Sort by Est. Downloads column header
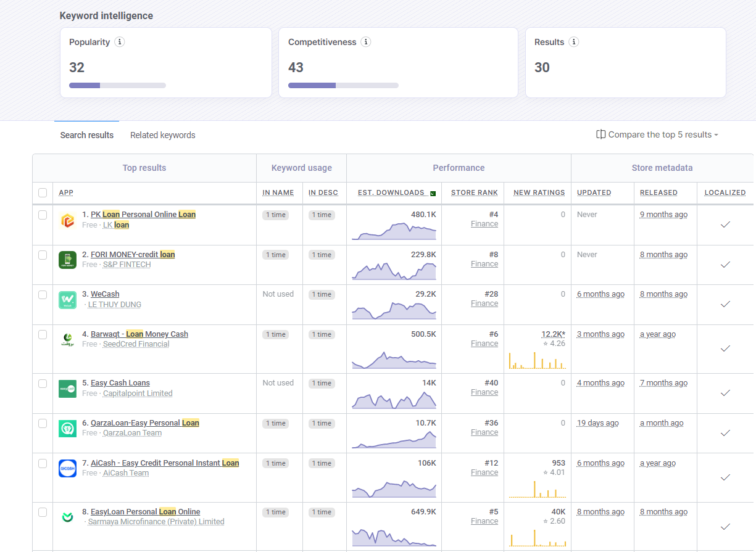756x552 pixels. click(x=391, y=192)
